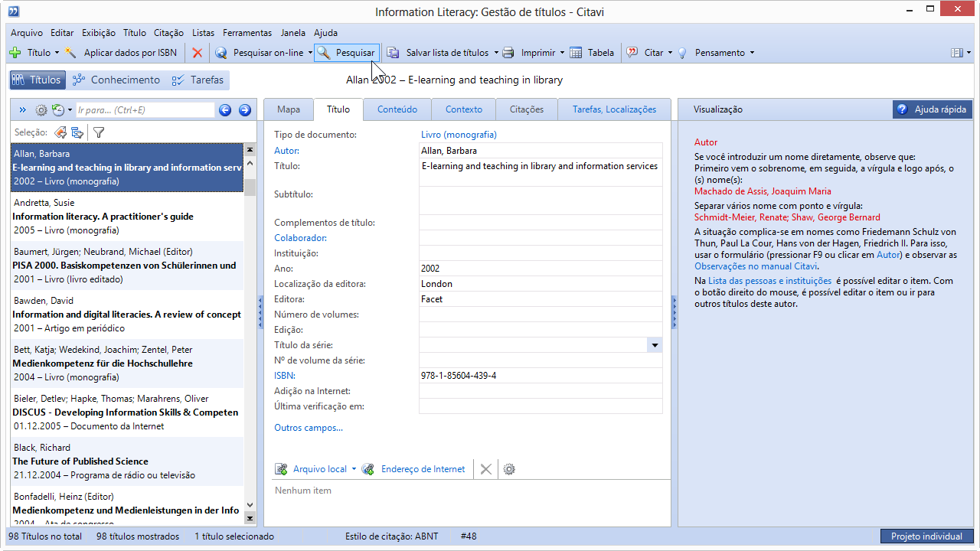Open Exibição menu
Image resolution: width=980 pixels, height=551 pixels.
tap(99, 33)
